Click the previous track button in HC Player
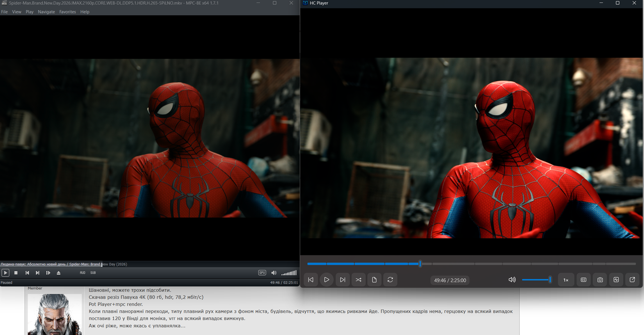The image size is (644, 335). pos(311,280)
